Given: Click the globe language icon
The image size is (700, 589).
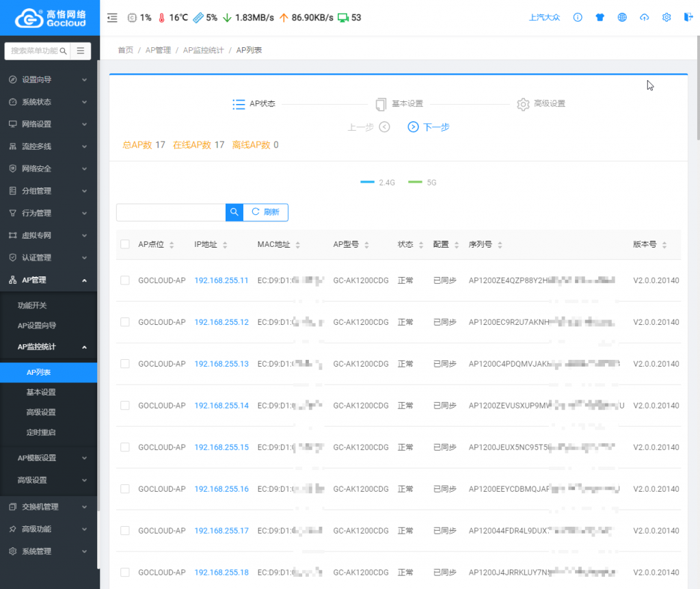Looking at the screenshot, I should 622,18.
